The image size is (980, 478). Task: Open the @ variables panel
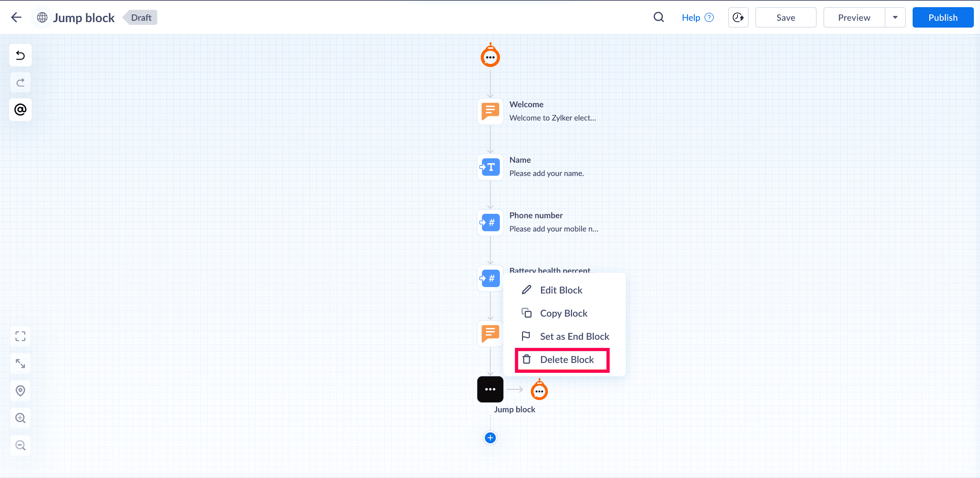20,110
